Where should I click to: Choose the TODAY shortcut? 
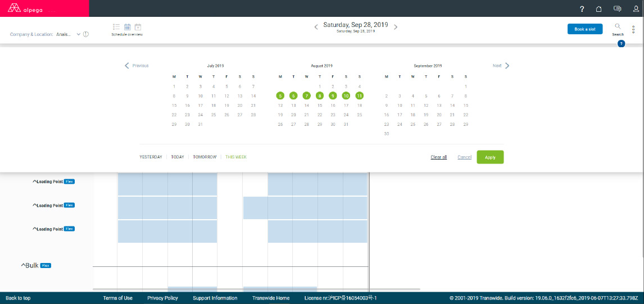click(178, 157)
